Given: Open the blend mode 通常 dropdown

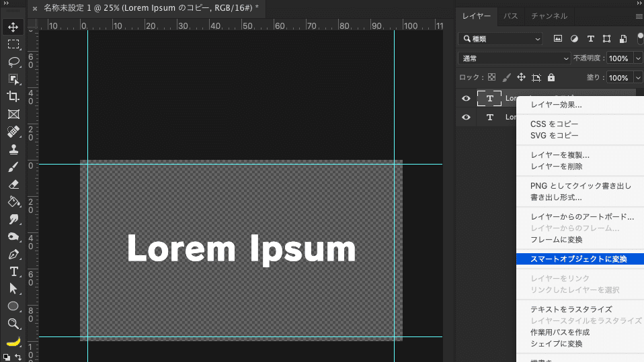Looking at the screenshot, I should [514, 58].
